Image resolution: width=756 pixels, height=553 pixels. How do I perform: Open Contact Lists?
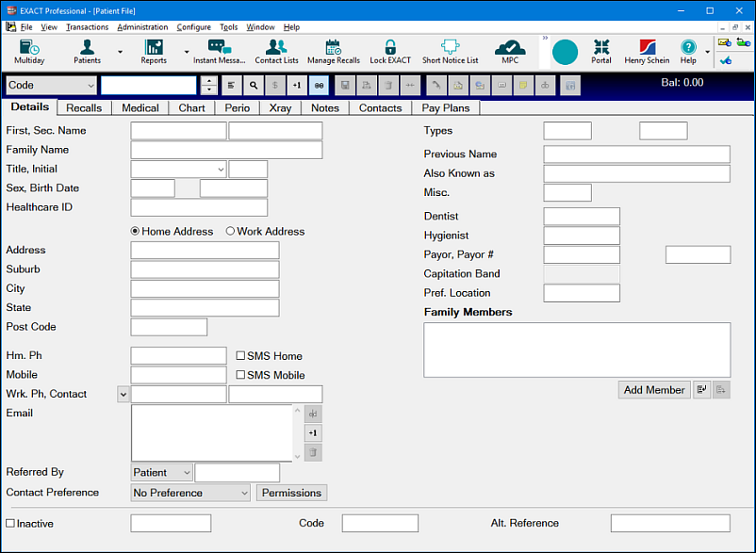[x=276, y=52]
